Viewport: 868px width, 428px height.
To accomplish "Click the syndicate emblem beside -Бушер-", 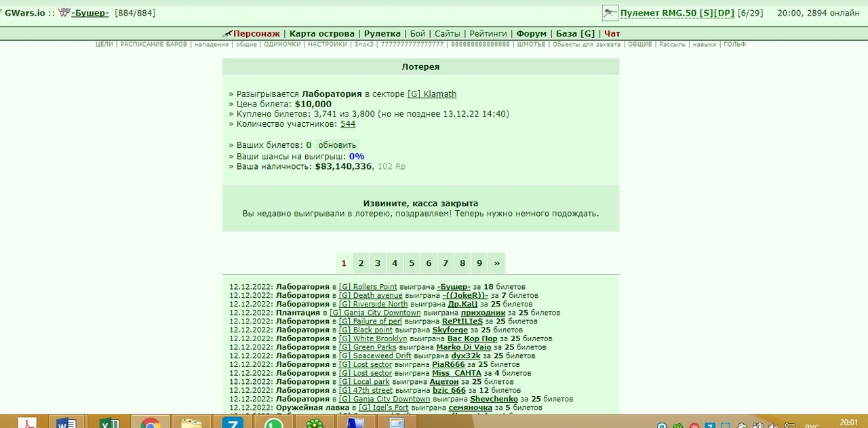I will tap(64, 13).
